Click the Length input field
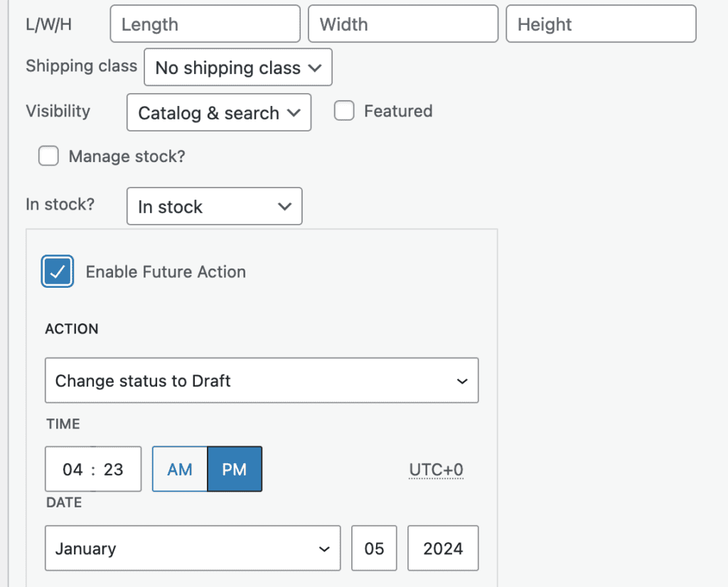The width and height of the screenshot is (728, 587). [x=205, y=23]
